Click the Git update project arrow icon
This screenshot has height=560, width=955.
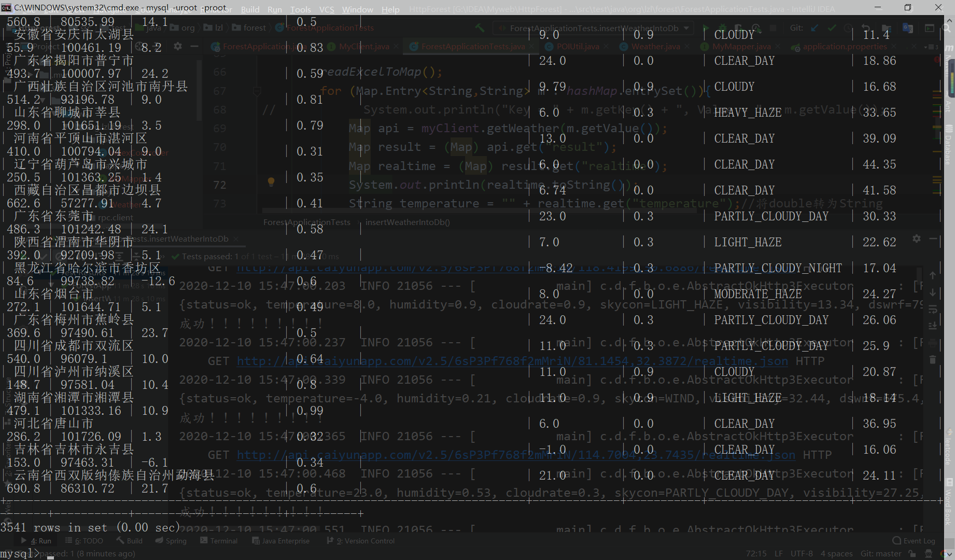[x=815, y=28]
